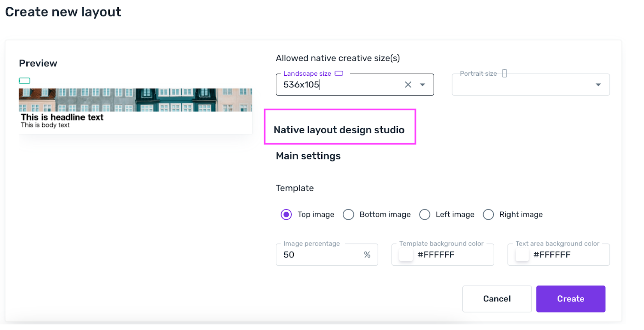Click the 'This is headline text' preview
Image resolution: width=644 pixels, height=330 pixels.
(x=62, y=117)
